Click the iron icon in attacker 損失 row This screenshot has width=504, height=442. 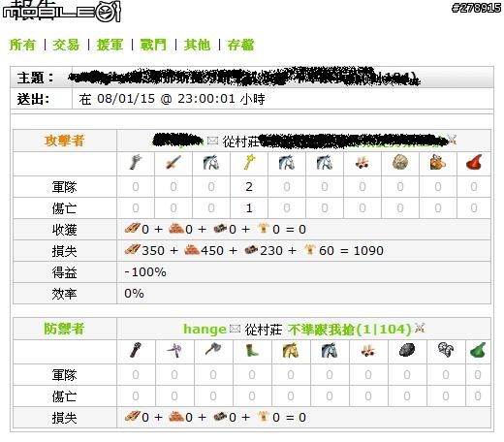tap(251, 250)
